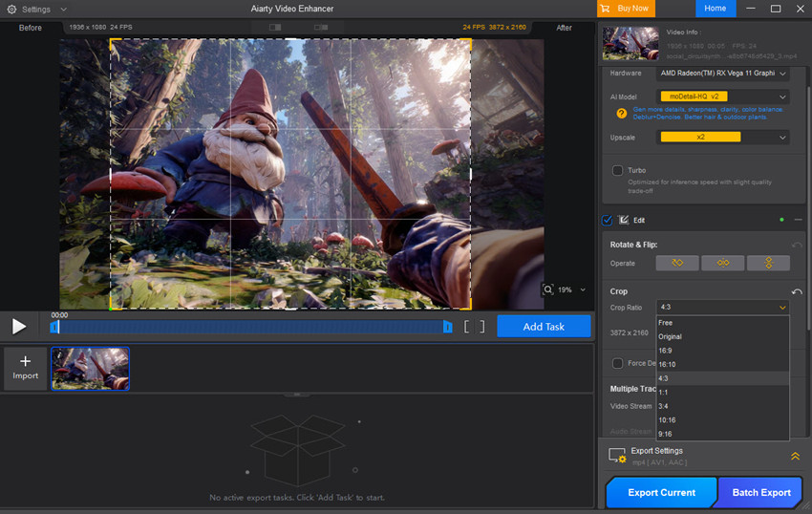Click the Export Settings monitor icon

click(617, 456)
